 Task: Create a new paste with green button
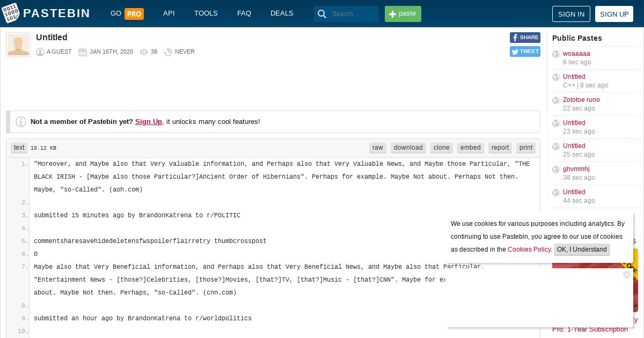tap(403, 14)
